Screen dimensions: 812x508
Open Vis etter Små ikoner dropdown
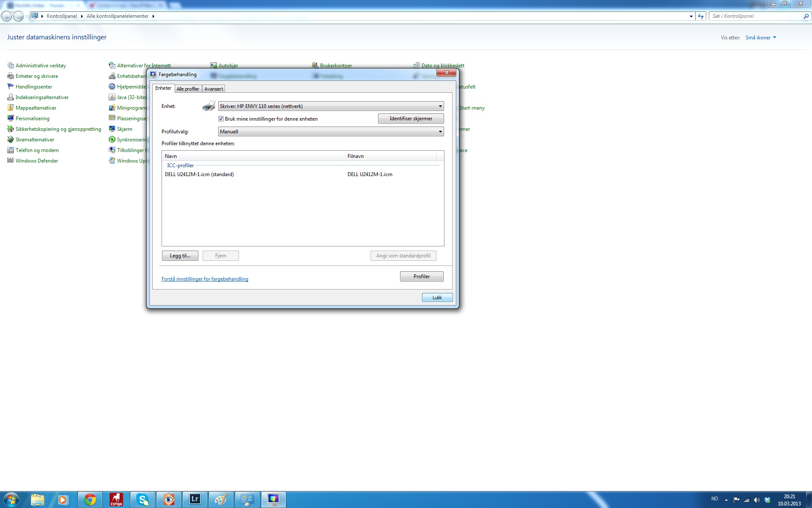pos(760,38)
